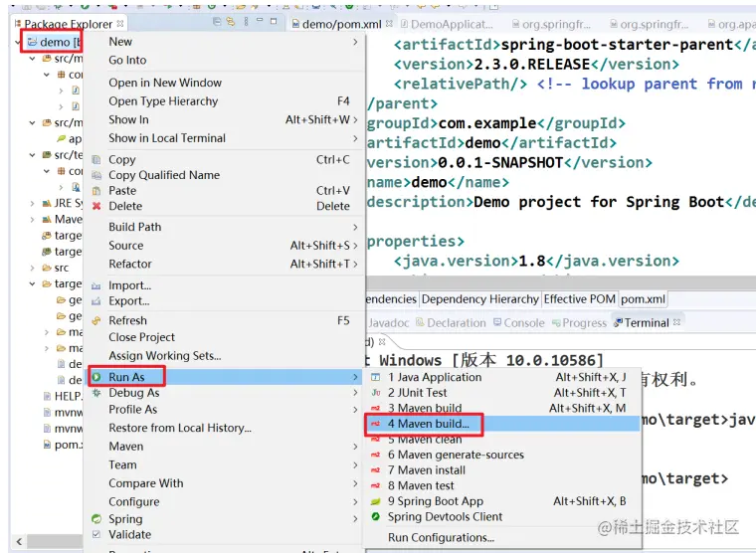Click the Import... icon
This screenshot has width=756, height=553.
pyautogui.click(x=96, y=285)
